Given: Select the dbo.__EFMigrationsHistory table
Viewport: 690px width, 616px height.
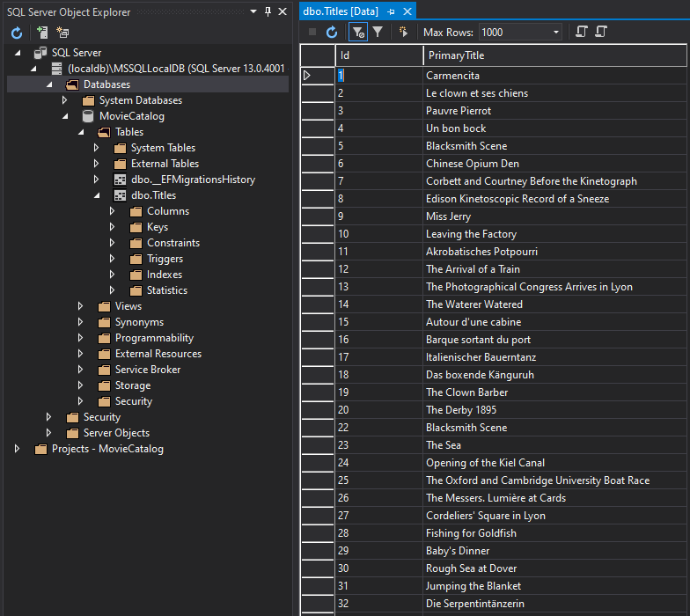Looking at the screenshot, I should pyautogui.click(x=193, y=180).
